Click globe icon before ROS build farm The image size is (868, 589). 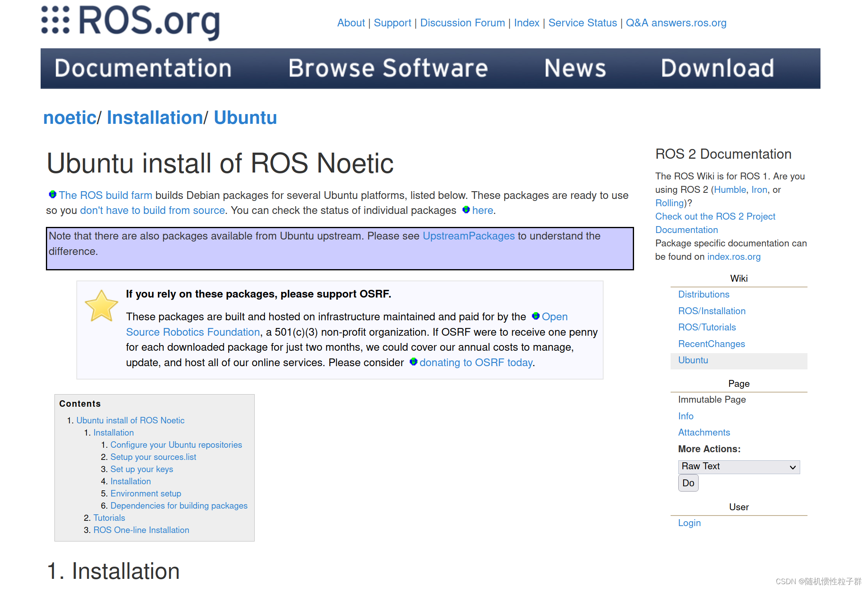pyautogui.click(x=52, y=195)
